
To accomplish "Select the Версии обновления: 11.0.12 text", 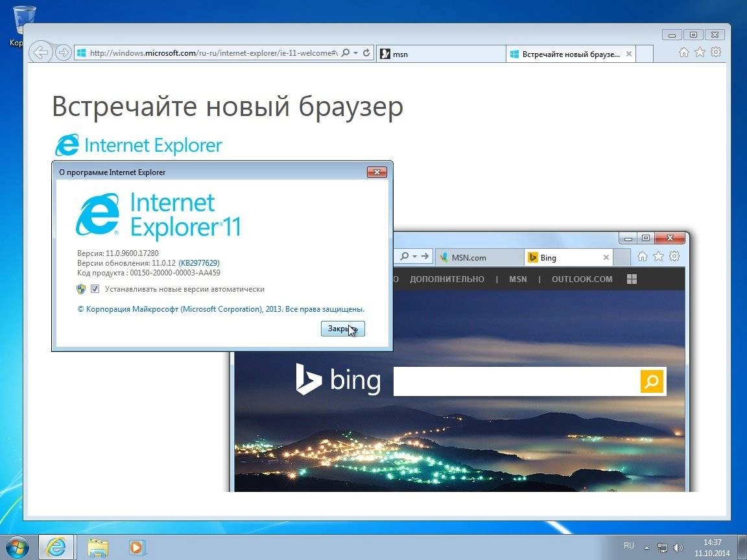I will (x=126, y=263).
